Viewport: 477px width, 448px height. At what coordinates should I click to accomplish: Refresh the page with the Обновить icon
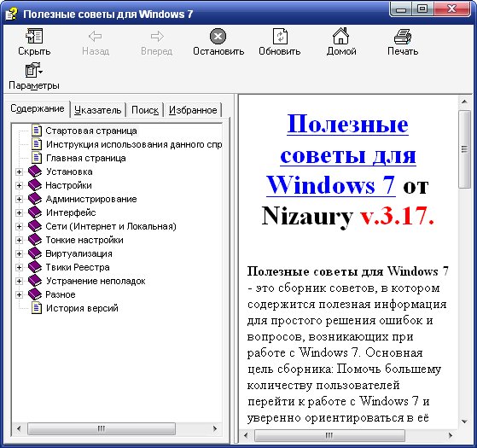tap(280, 36)
